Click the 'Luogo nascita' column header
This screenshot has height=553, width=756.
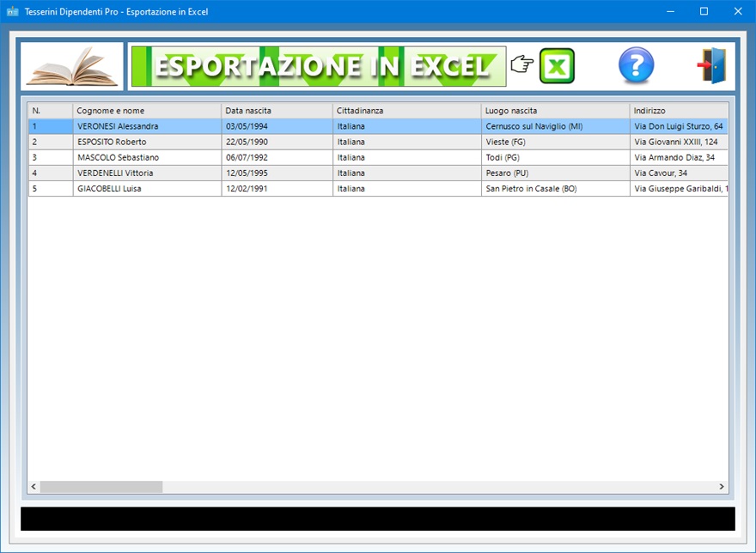[x=555, y=111]
